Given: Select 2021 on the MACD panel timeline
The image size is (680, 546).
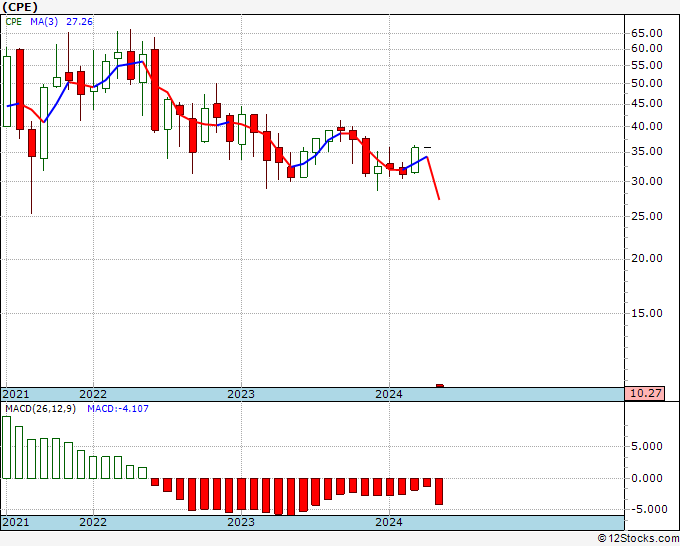Looking at the screenshot, I should coord(16,522).
